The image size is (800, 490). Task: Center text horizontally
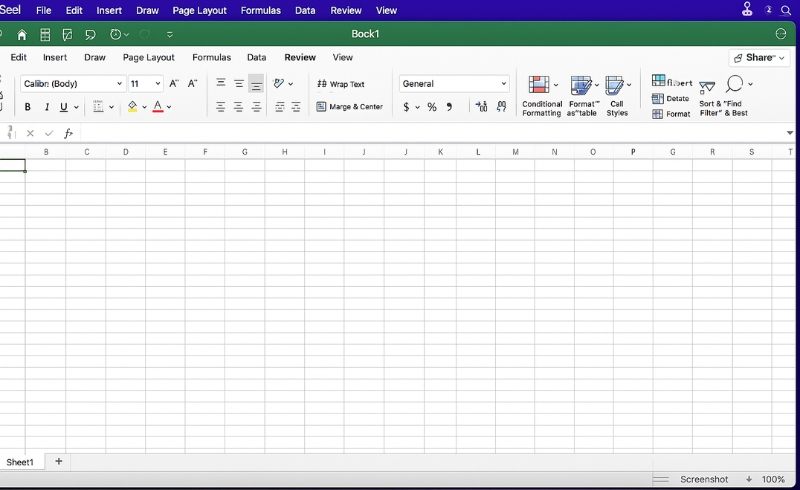click(x=238, y=107)
